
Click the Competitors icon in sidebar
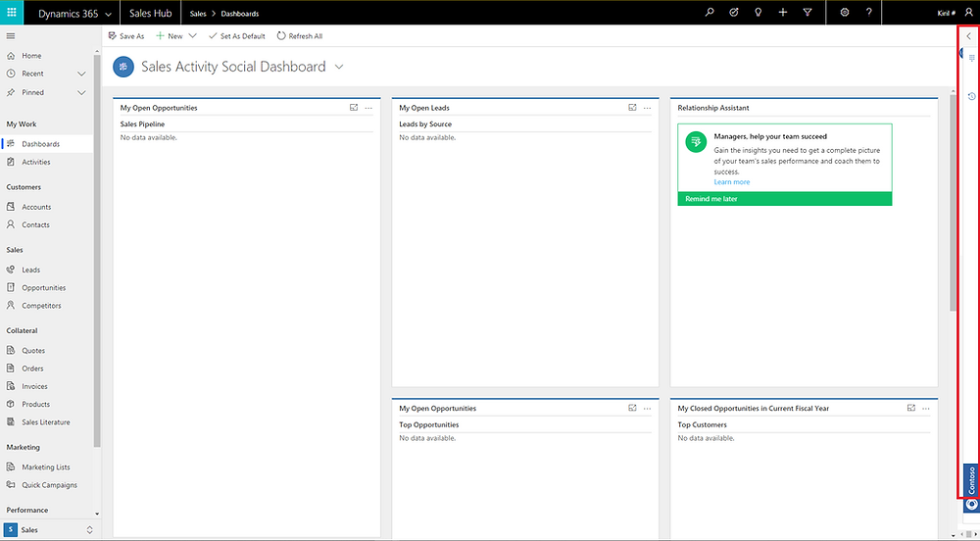point(10,306)
